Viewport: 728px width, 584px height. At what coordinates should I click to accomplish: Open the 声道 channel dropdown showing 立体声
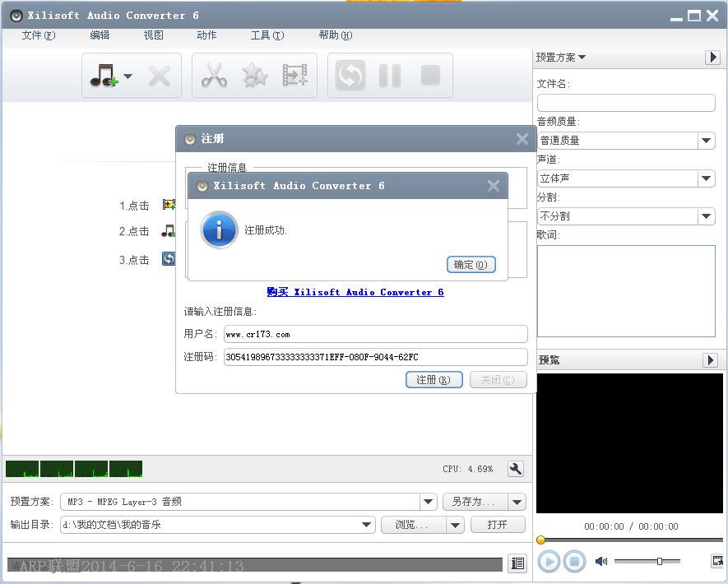click(x=707, y=178)
